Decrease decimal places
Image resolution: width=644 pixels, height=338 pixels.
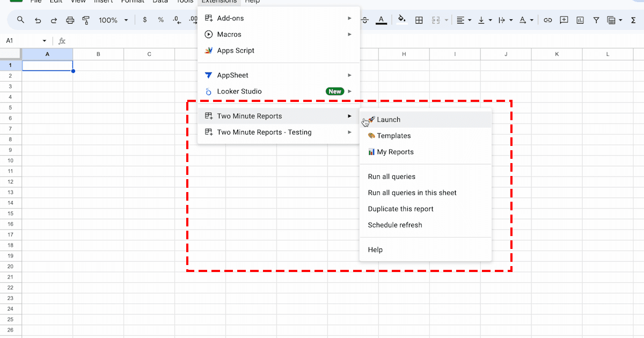tap(177, 20)
